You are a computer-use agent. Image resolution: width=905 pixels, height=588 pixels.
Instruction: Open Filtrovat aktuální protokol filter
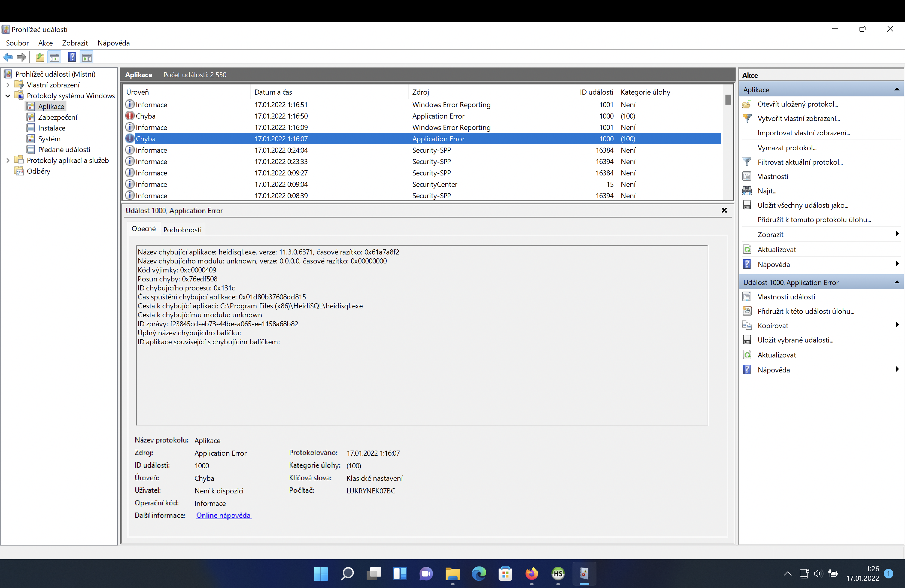coord(800,162)
